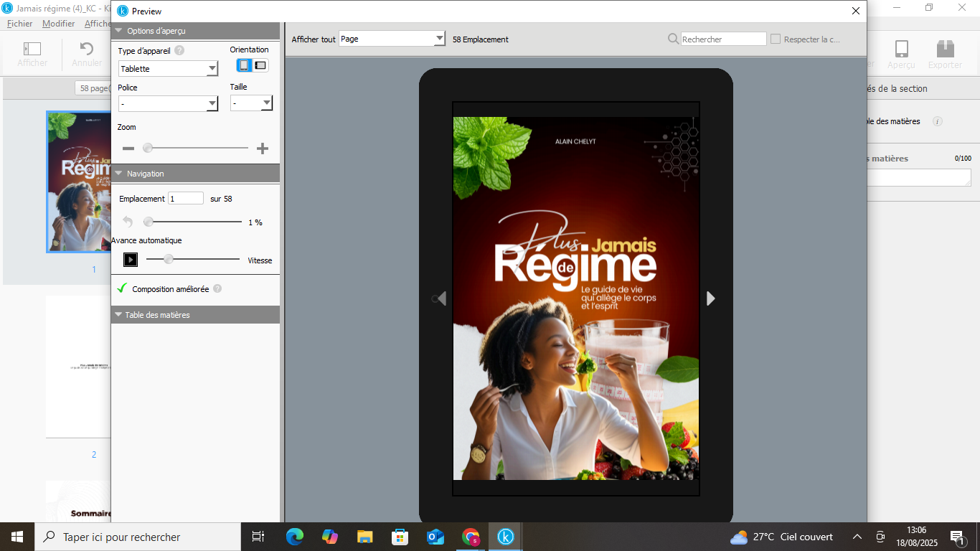
Task: Enable the Respecter la casse checkbox
Action: [x=776, y=39]
